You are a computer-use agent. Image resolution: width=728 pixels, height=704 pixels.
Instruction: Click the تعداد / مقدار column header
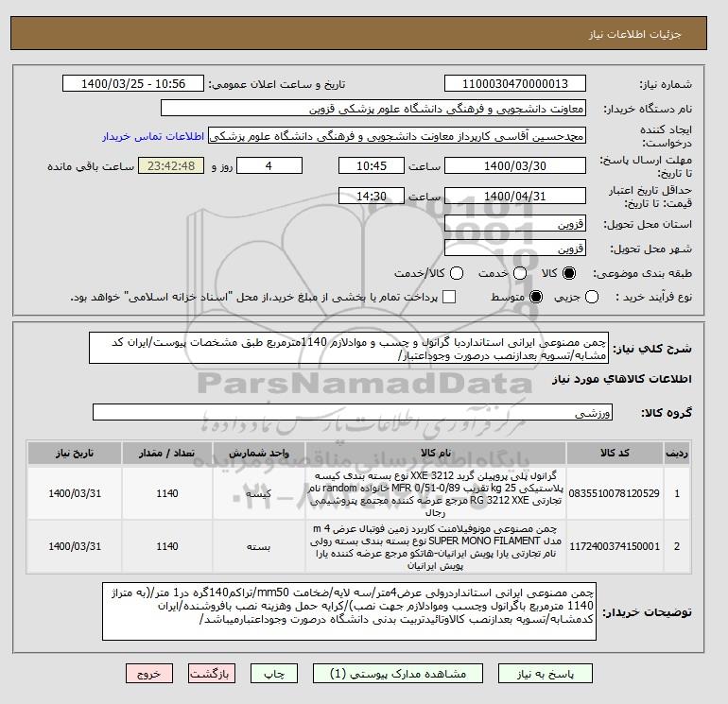point(167,453)
